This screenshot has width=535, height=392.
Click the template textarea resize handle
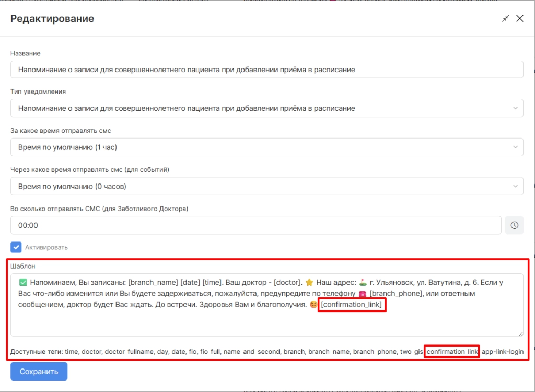coord(520,333)
